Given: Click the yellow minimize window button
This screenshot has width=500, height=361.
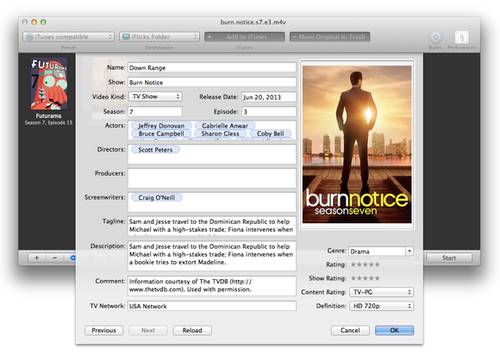Looking at the screenshot, I should point(34,22).
